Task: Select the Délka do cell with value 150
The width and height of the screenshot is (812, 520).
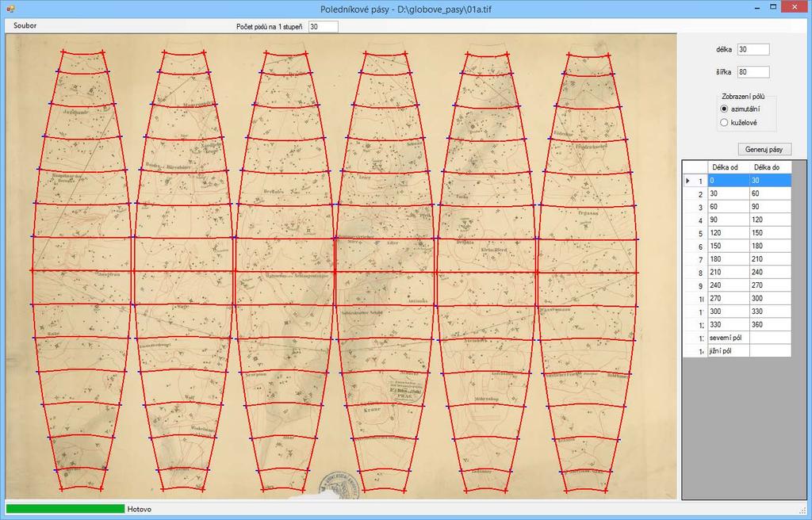Action: coord(770,232)
